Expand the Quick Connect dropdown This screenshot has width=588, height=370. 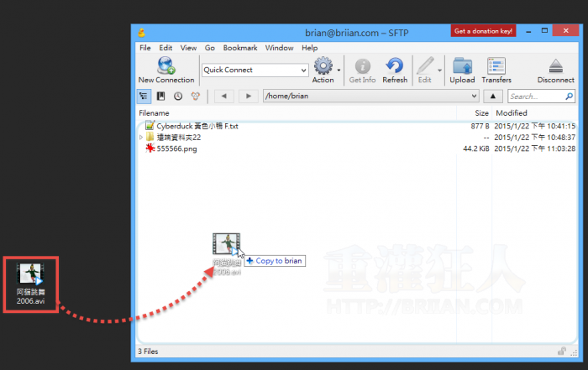(303, 70)
